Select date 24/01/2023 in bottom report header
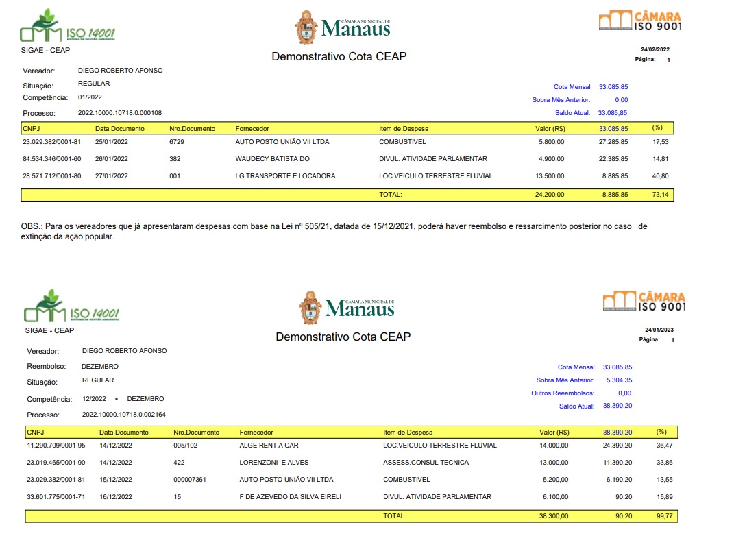The width and height of the screenshot is (734, 560). pos(659,330)
